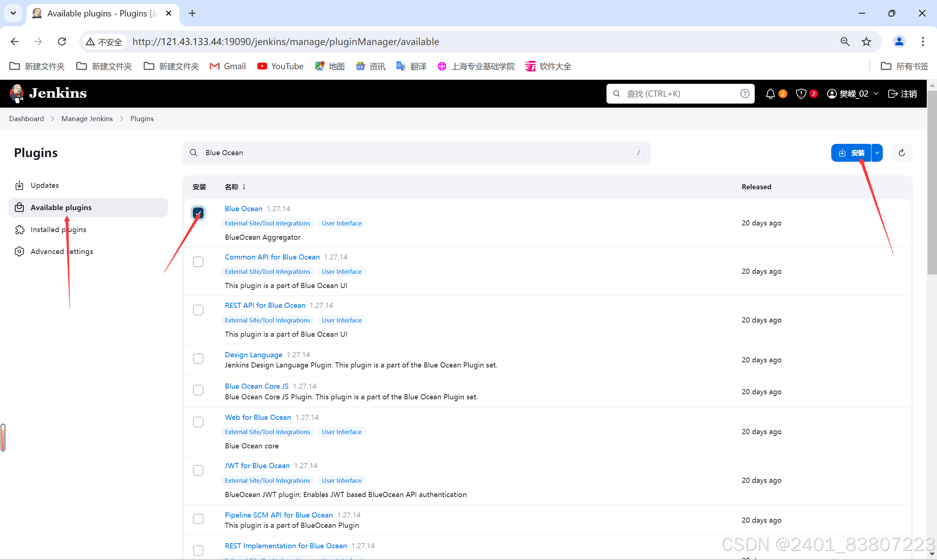Click the Jenkins logo
Viewport: 937px width, 560px height.
click(48, 93)
